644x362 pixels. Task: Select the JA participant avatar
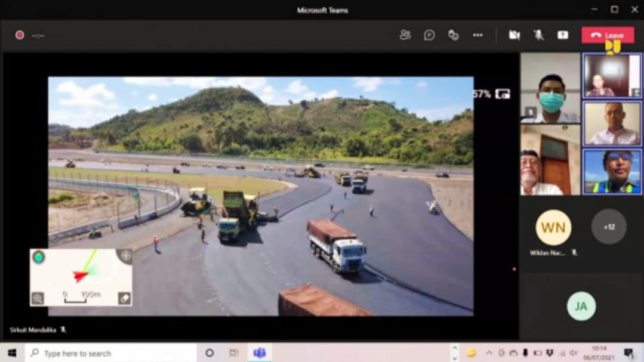click(x=581, y=307)
